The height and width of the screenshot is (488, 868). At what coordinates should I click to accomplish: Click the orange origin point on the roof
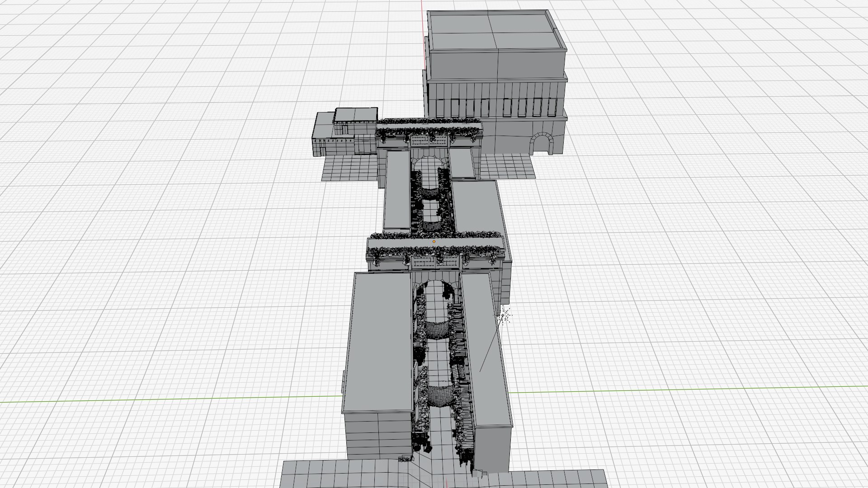[434, 242]
